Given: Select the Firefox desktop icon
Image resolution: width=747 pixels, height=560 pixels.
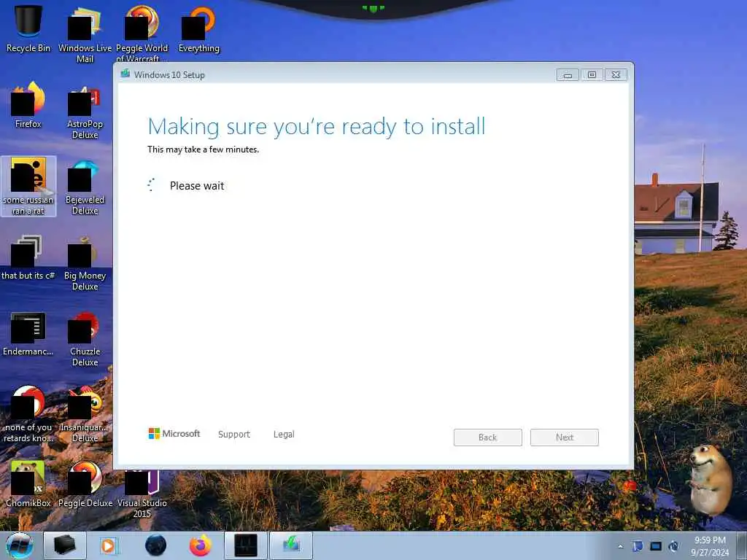Looking at the screenshot, I should (x=28, y=105).
